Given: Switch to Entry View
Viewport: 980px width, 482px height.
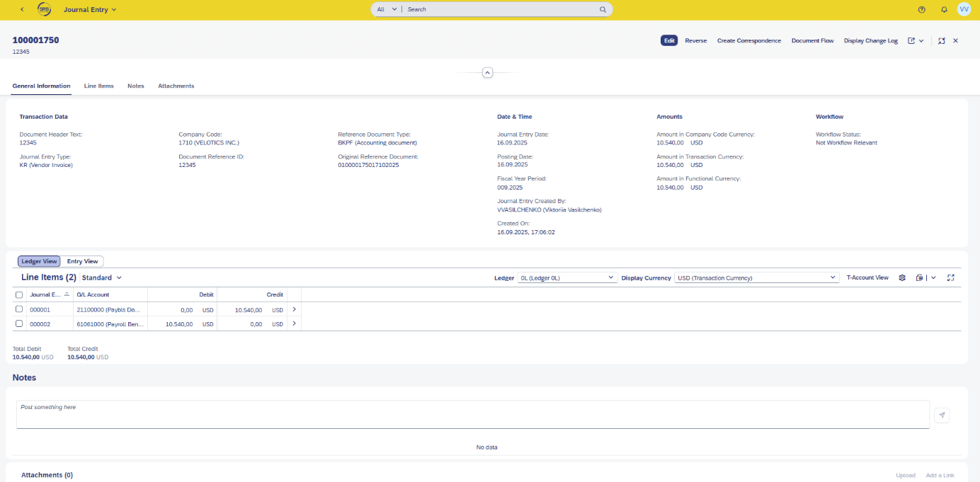Looking at the screenshot, I should tap(82, 262).
